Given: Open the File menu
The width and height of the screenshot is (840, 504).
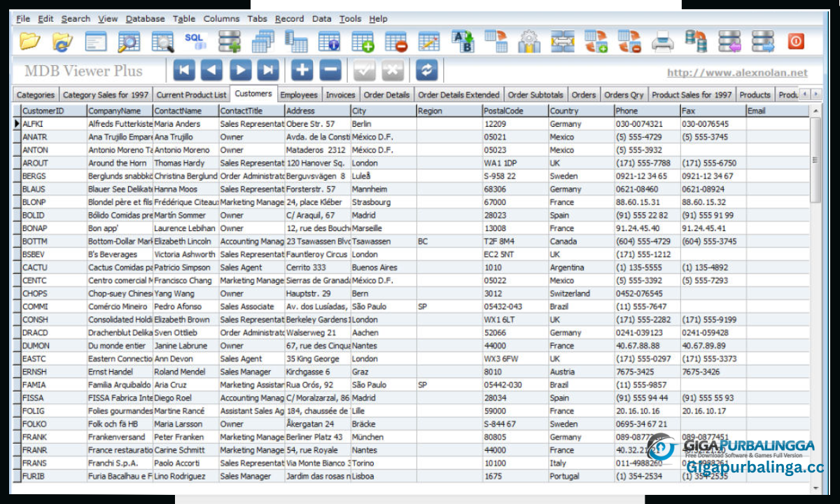Looking at the screenshot, I should [23, 19].
